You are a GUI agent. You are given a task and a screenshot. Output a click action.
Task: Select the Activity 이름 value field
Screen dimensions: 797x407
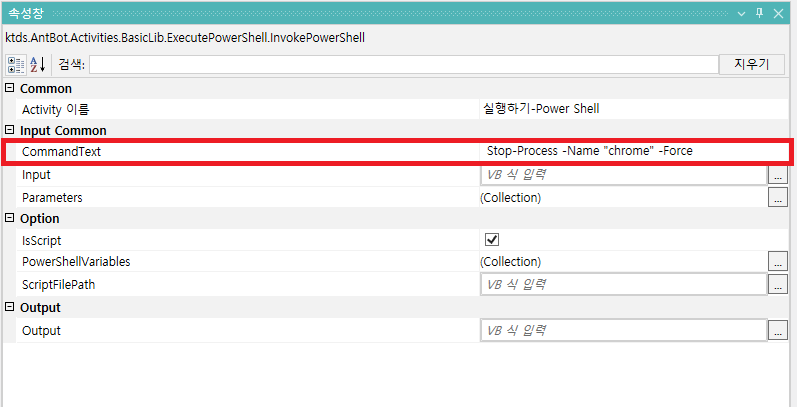pos(630,108)
